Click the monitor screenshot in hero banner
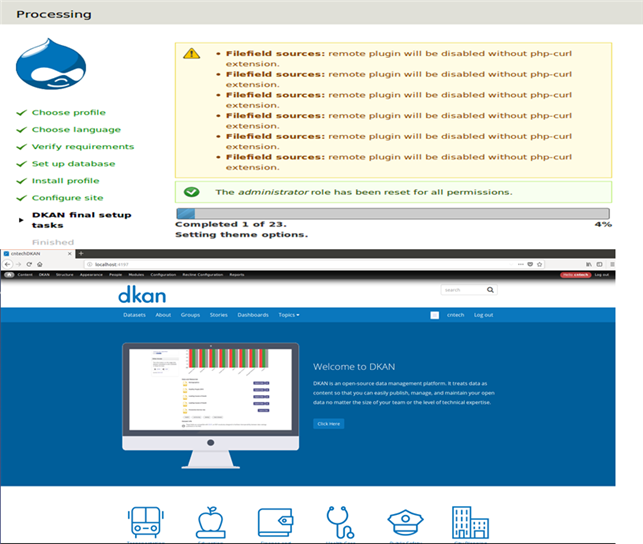The height and width of the screenshot is (544, 643). click(210, 405)
